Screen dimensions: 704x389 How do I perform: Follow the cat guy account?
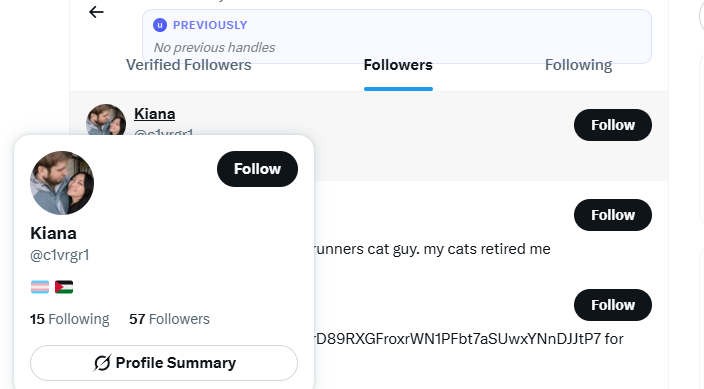613,215
